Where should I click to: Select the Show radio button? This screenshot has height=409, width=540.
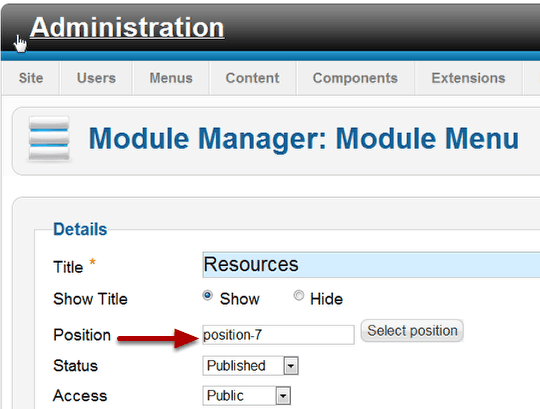click(x=207, y=295)
